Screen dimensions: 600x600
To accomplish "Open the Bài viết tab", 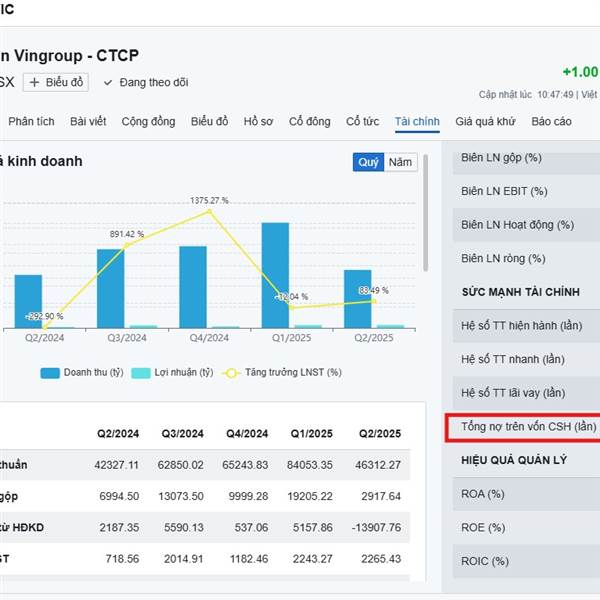I will [88, 121].
